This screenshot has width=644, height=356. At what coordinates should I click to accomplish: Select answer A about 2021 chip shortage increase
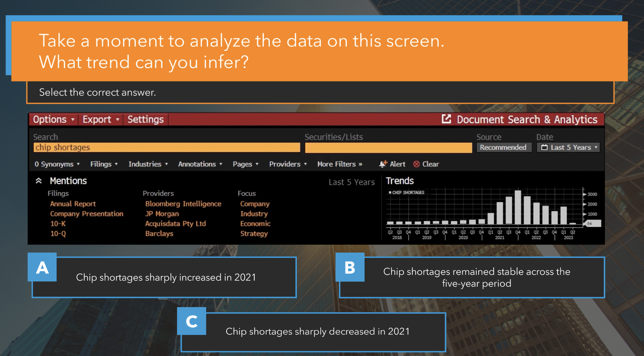click(166, 277)
